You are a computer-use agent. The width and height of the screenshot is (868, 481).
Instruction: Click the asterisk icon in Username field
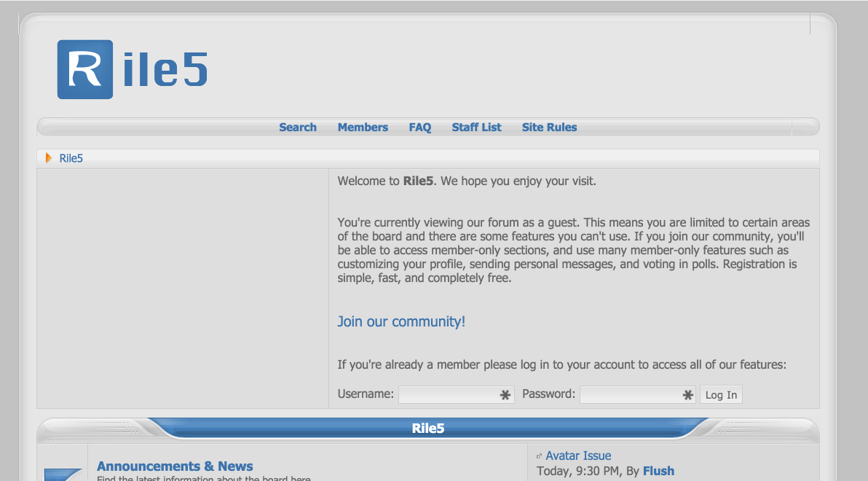click(x=505, y=395)
